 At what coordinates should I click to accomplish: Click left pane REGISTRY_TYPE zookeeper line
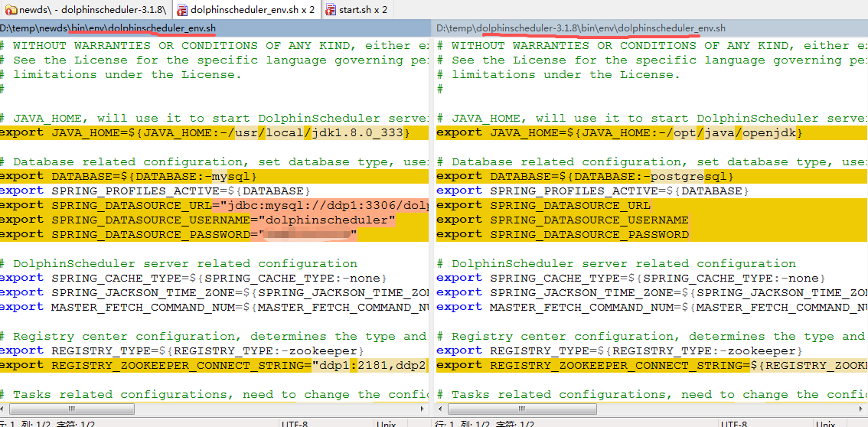(x=181, y=350)
